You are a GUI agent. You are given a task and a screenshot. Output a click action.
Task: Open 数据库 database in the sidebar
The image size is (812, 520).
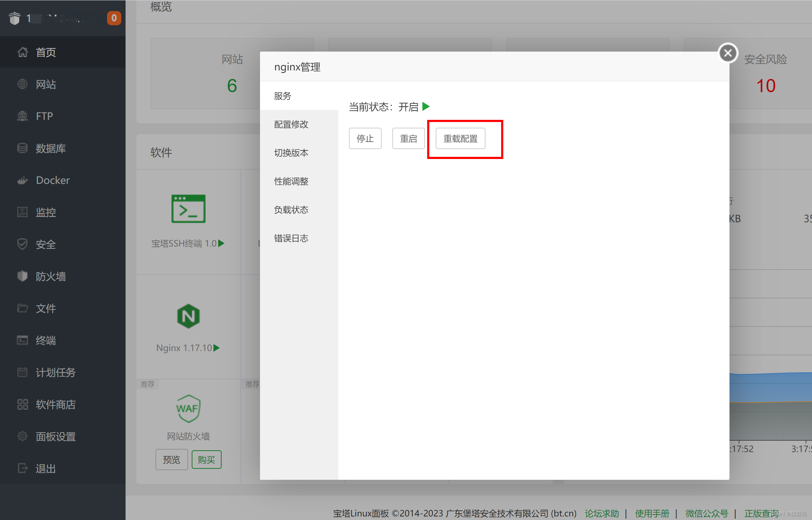click(x=51, y=148)
